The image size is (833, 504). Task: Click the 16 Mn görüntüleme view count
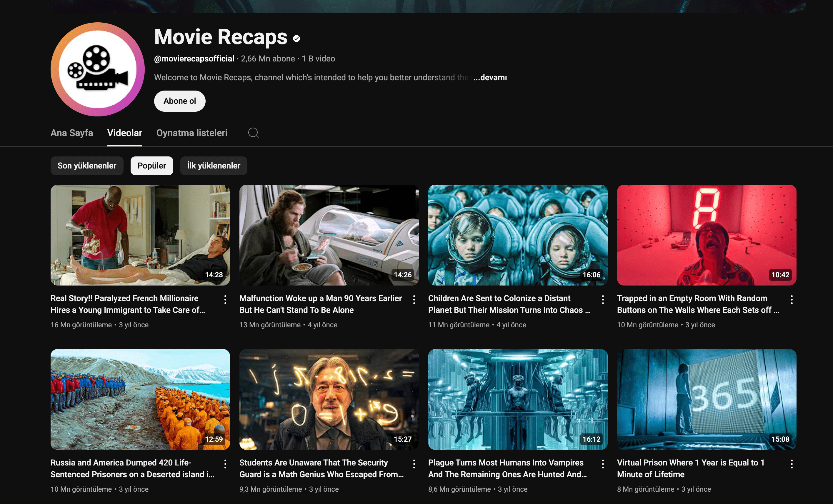pos(81,325)
